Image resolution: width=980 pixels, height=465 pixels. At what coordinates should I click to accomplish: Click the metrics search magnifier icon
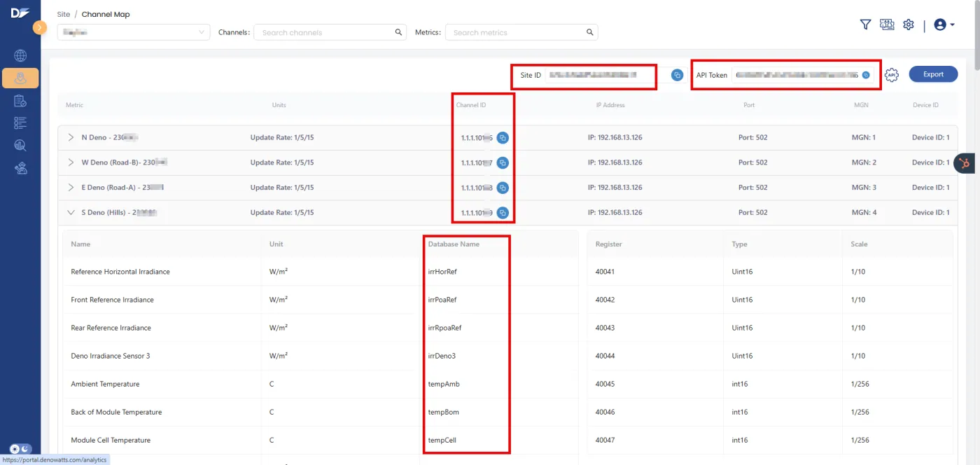click(590, 32)
